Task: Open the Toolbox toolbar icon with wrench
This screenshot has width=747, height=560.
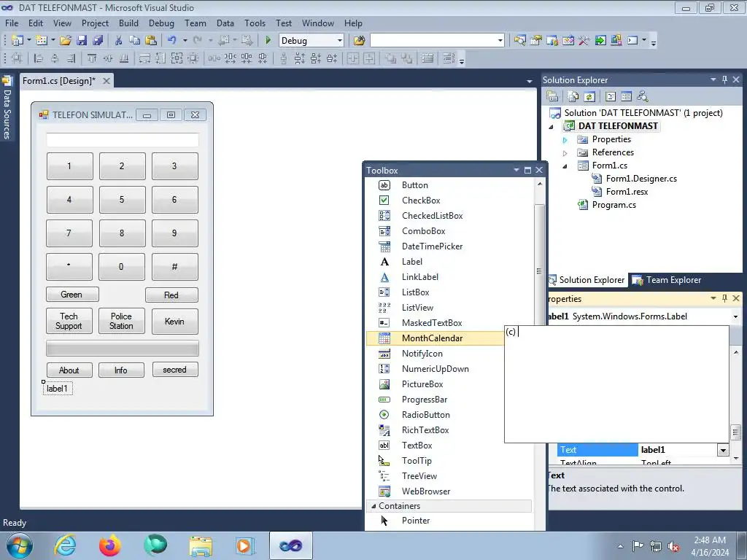Action: pos(584,41)
